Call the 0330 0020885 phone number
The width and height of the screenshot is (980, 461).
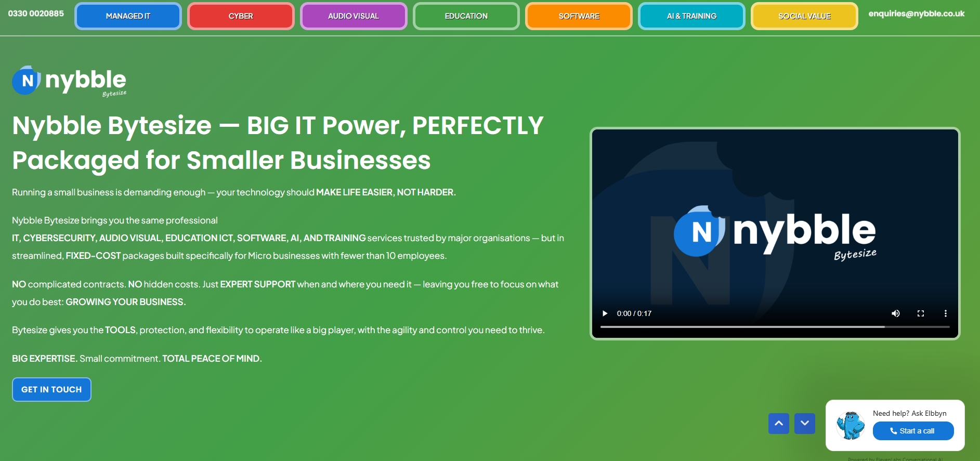36,14
